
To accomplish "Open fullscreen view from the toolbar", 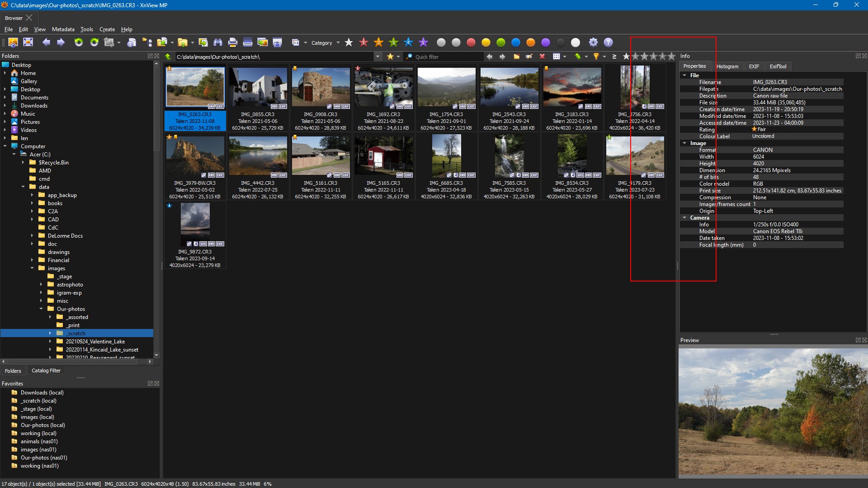I will 28,42.
